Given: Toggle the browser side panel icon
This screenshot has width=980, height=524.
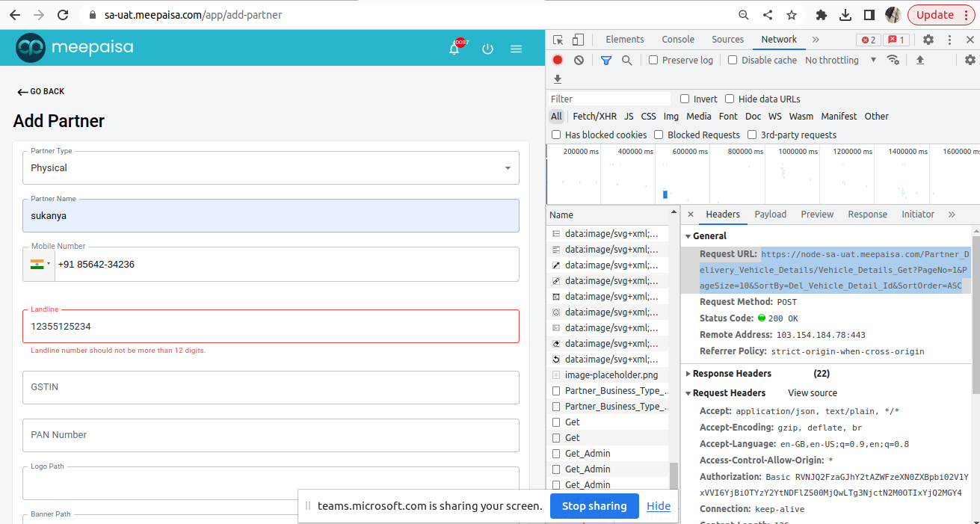Looking at the screenshot, I should [869, 15].
